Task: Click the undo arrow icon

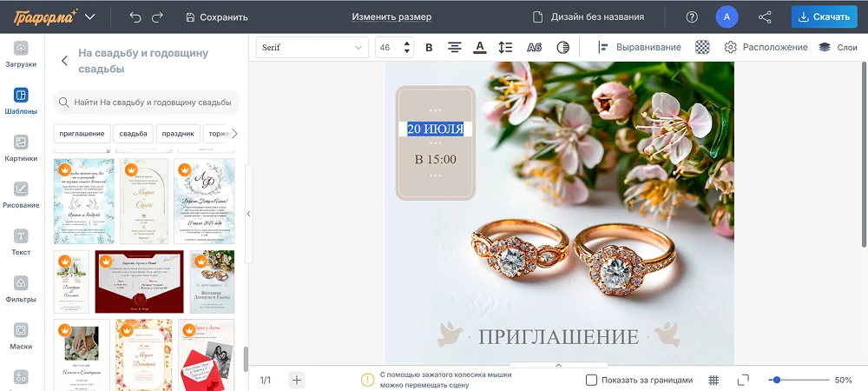Action: 135,17
